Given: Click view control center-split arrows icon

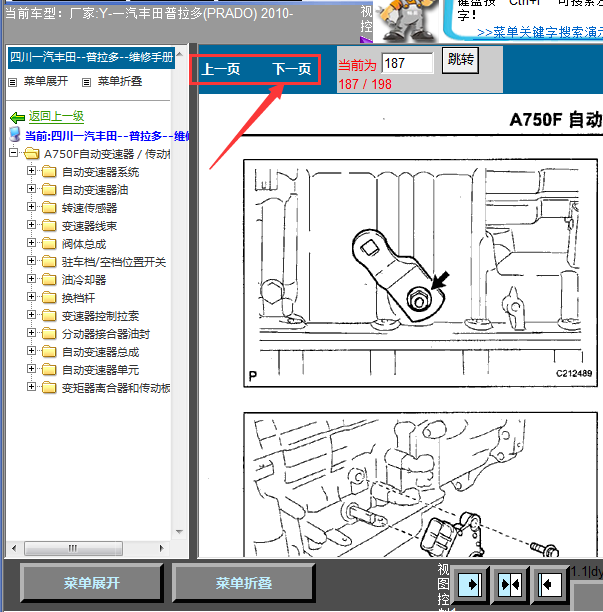Looking at the screenshot, I should tap(510, 585).
